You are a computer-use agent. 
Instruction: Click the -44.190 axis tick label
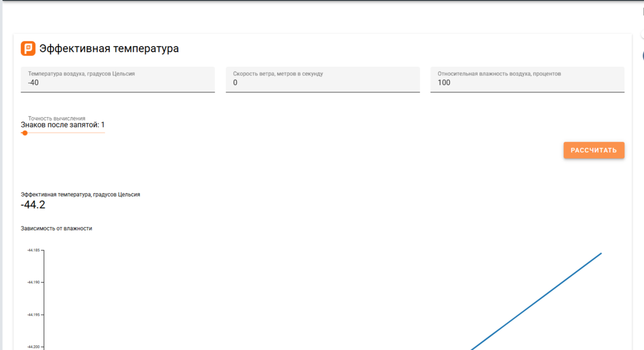(x=33, y=282)
